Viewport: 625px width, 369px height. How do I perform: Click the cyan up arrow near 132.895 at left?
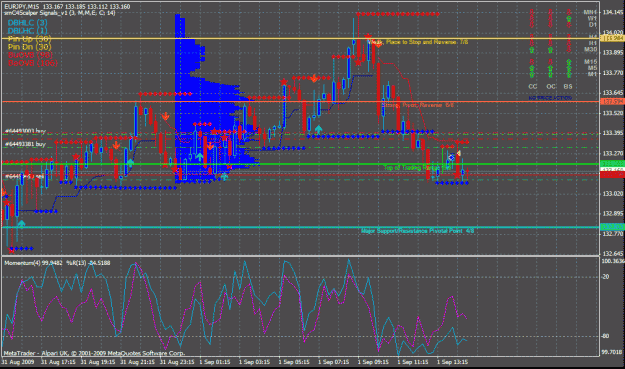(x=21, y=224)
